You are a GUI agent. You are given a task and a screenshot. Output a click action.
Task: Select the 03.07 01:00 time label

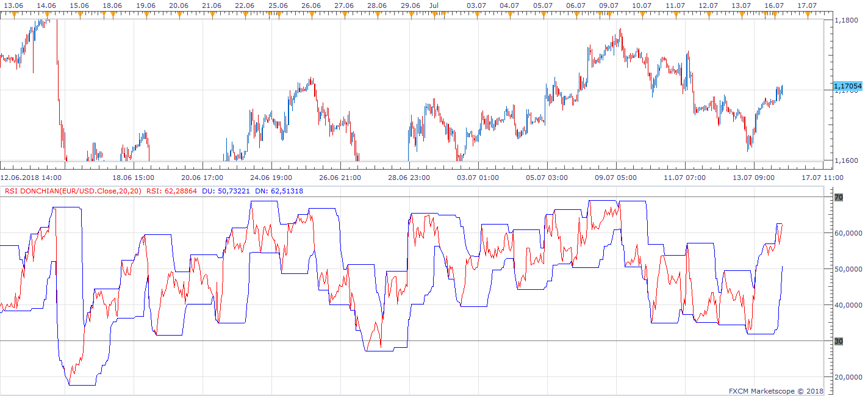479,178
